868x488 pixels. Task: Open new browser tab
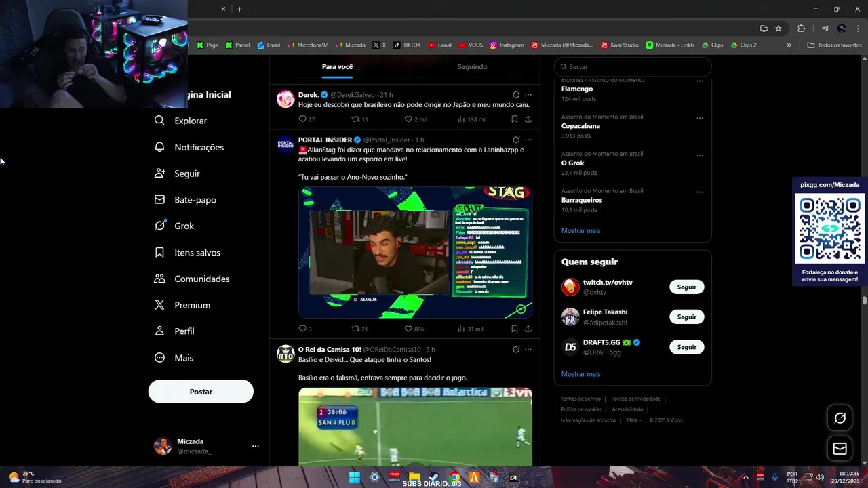tap(239, 9)
